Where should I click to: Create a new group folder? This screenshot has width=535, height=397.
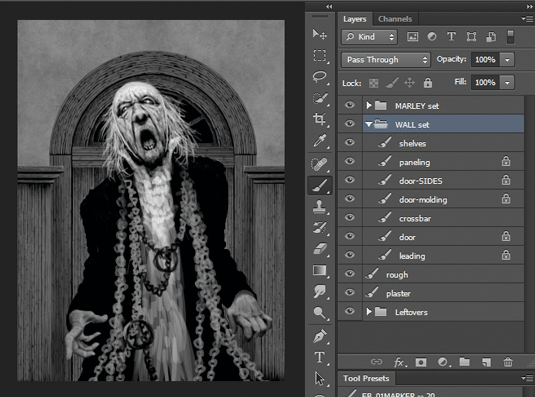pyautogui.click(x=464, y=362)
